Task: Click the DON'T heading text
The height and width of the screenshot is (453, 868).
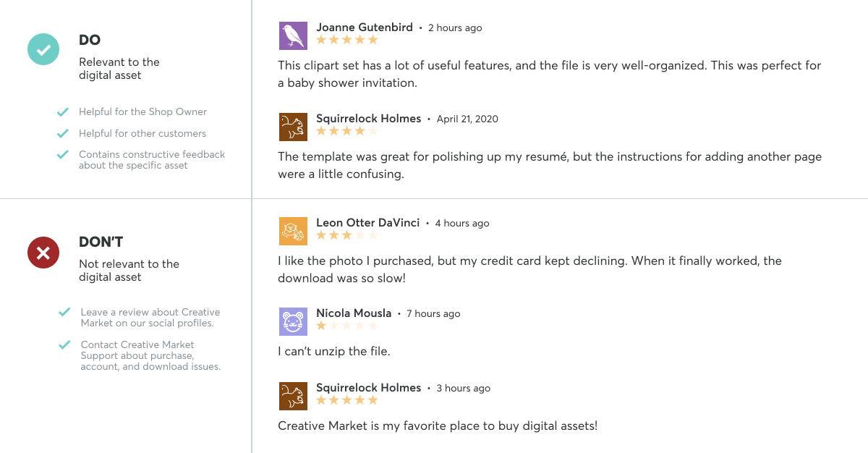Action: click(x=101, y=242)
